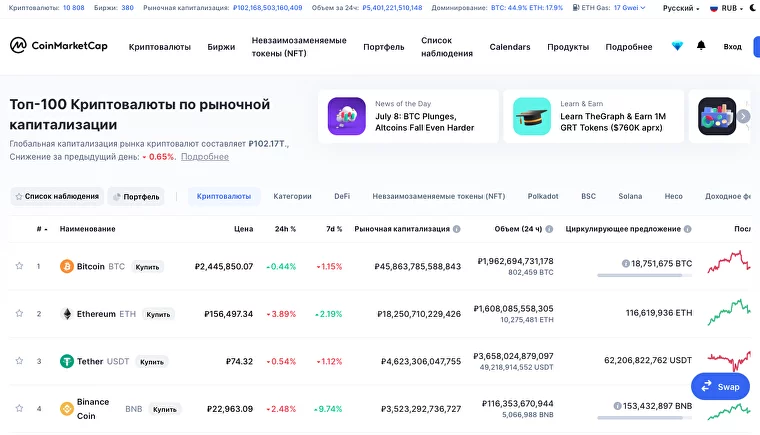Click the Tether coin icon
Viewport: 760px width, 435px height.
67,361
